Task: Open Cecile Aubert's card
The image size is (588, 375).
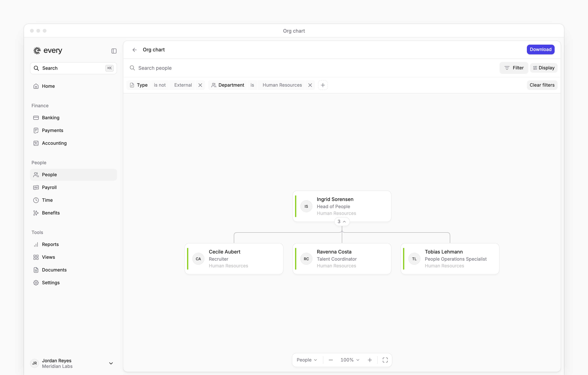Action: (x=234, y=259)
